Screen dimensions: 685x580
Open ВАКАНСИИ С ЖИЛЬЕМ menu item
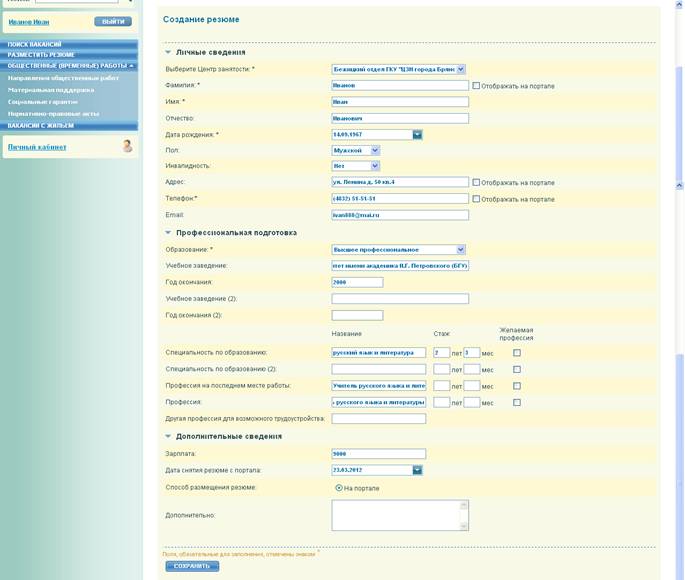40,126
